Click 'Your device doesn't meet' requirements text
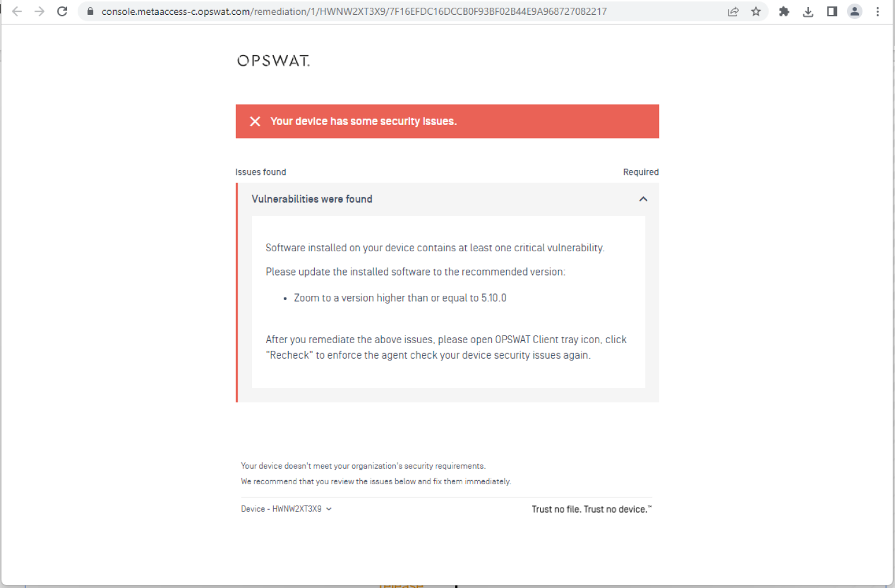895x588 pixels. (363, 466)
